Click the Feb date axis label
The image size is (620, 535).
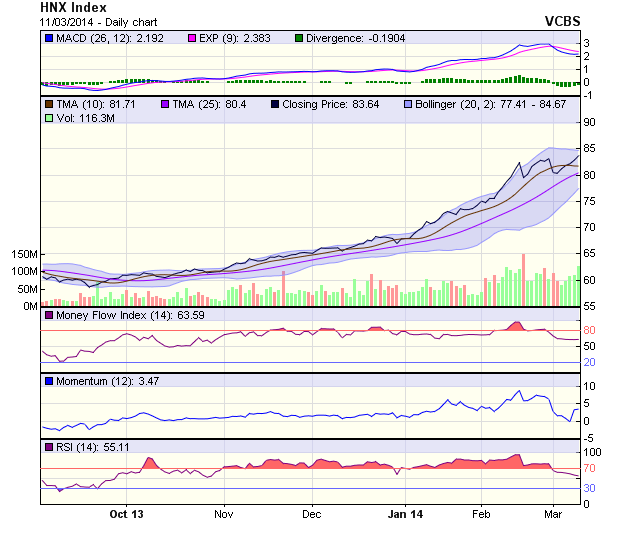point(481,514)
